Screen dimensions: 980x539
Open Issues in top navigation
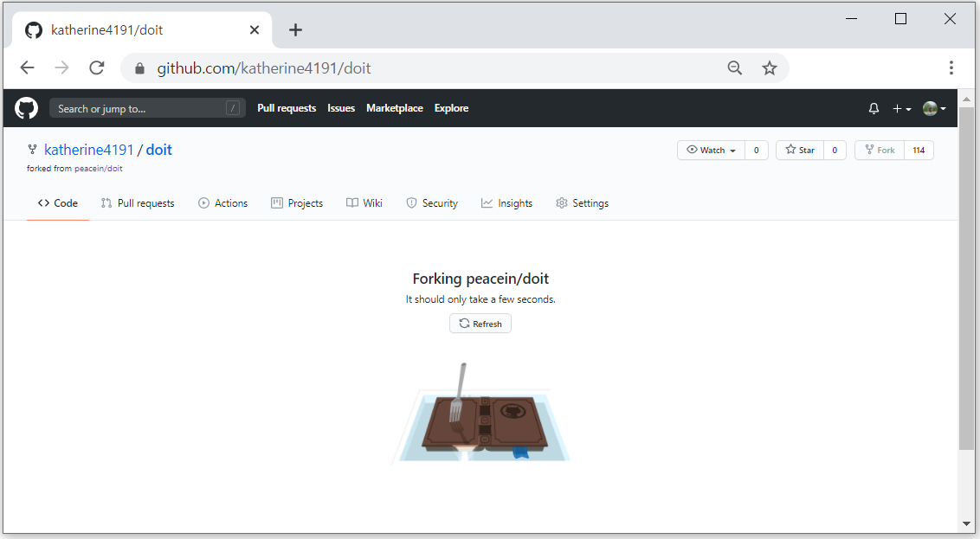tap(341, 108)
